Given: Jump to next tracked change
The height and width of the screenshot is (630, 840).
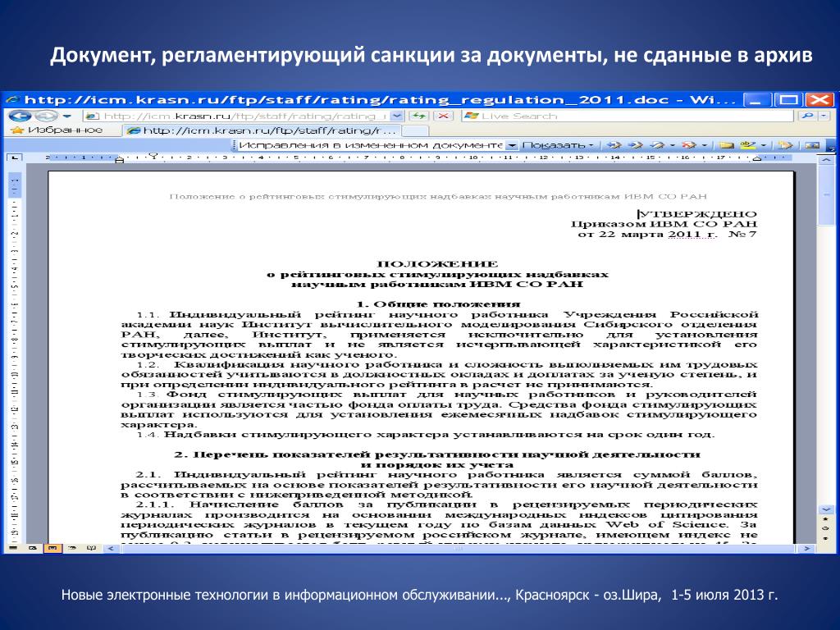Looking at the screenshot, I should tap(636, 144).
